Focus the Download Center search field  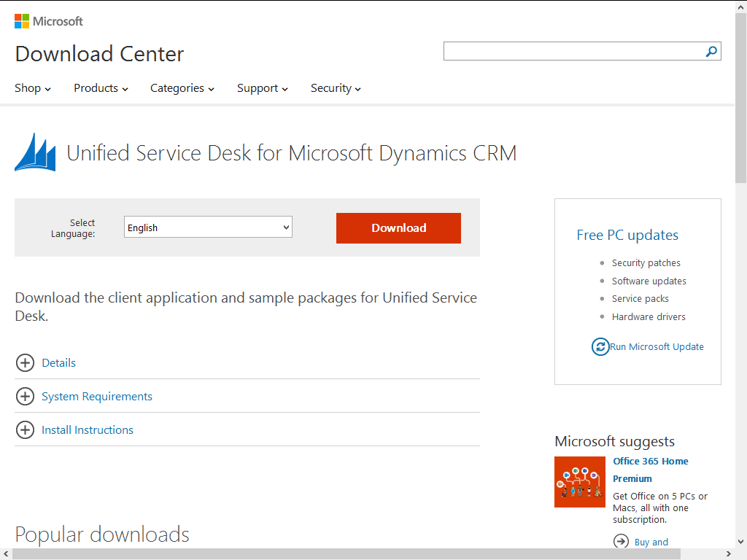(x=573, y=51)
